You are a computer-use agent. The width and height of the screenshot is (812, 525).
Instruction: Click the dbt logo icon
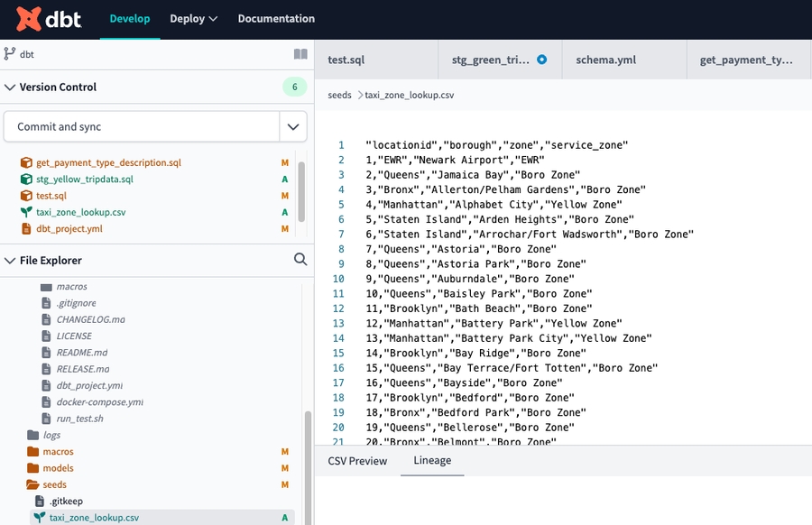tap(30, 18)
